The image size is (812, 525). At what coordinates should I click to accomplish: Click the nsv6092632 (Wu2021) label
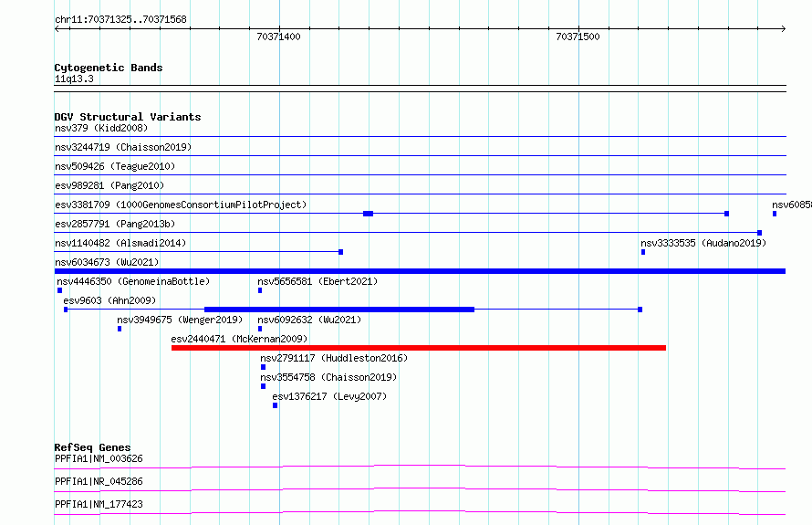[x=309, y=320]
